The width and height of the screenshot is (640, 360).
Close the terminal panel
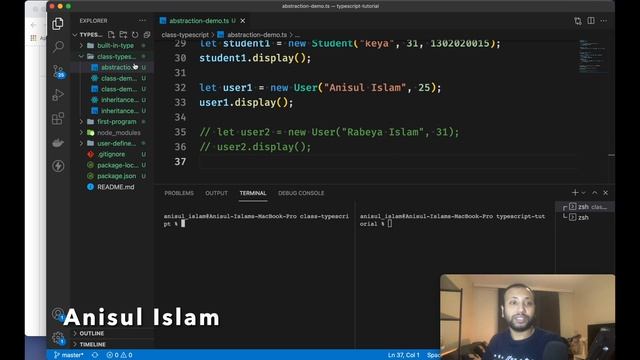point(606,193)
